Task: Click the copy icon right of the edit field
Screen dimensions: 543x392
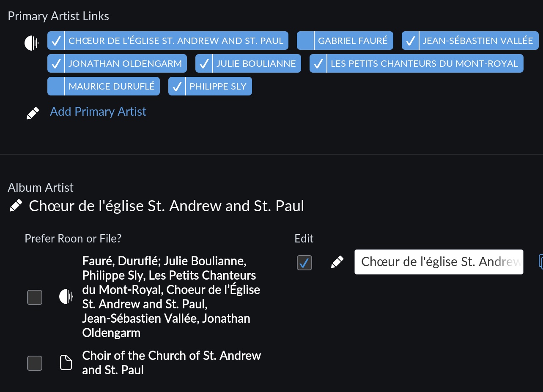Action: [540, 261]
